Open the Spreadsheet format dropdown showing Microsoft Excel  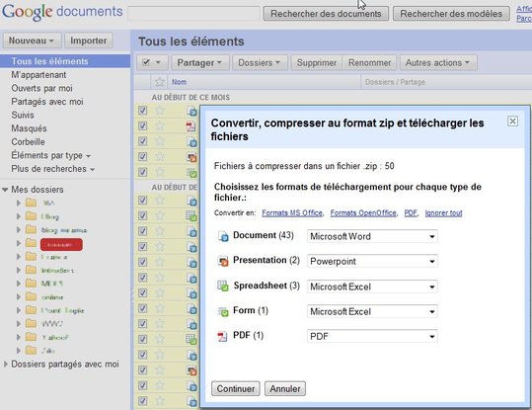[372, 287]
